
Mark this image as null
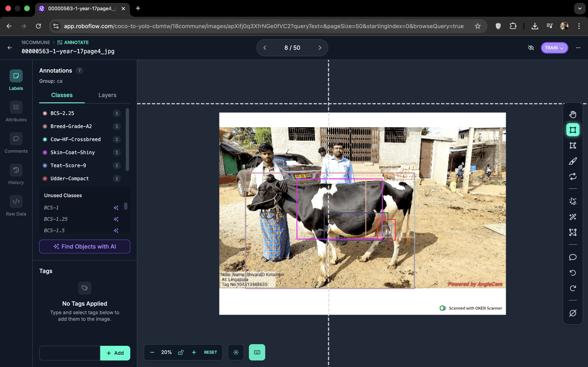(573, 313)
